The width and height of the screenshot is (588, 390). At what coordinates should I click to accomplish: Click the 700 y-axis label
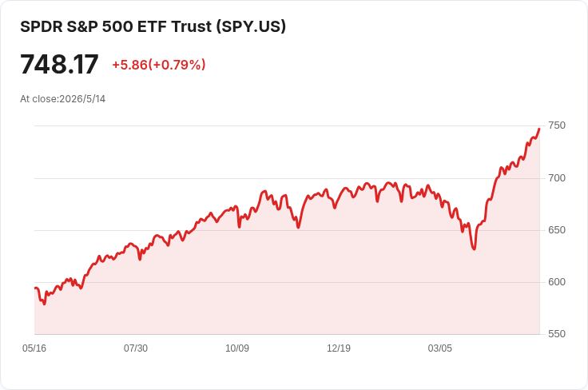557,178
